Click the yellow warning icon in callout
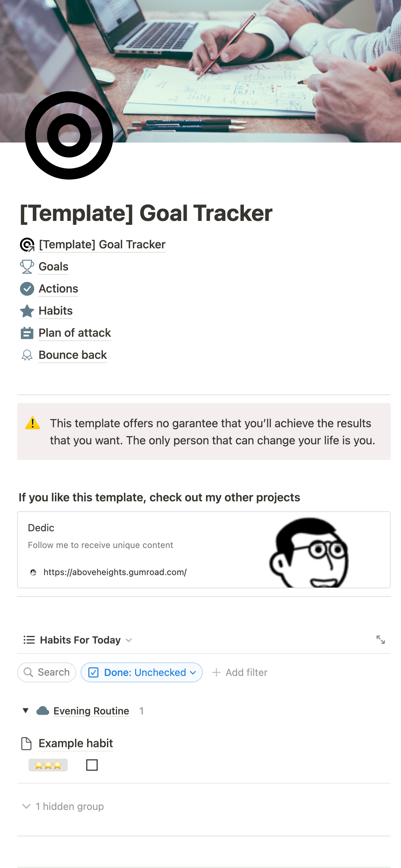This screenshot has width=401, height=868. [33, 423]
